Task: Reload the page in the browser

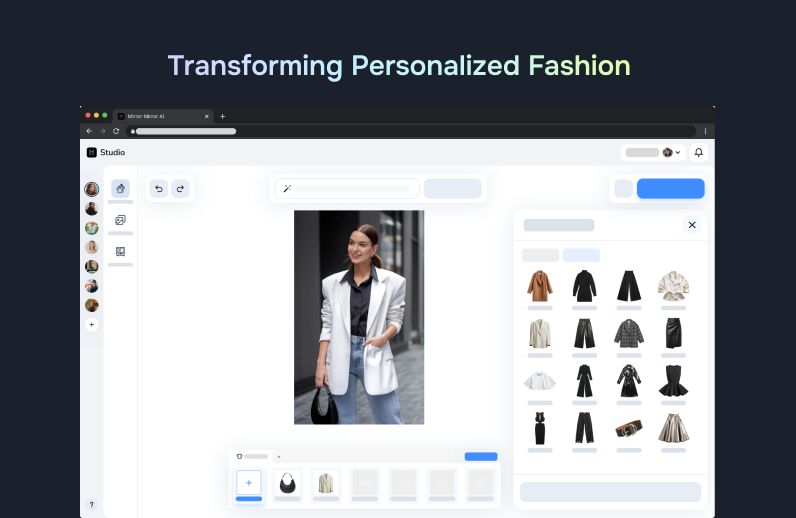Action: [116, 131]
